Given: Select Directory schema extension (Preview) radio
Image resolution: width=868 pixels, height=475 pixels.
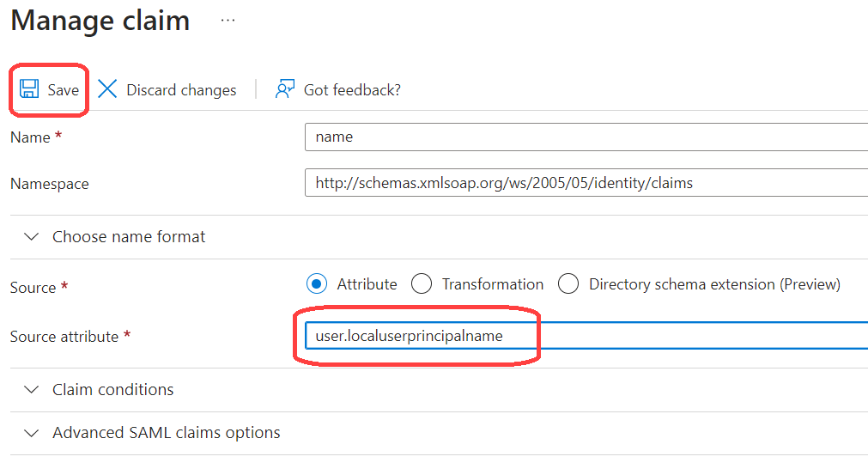Looking at the screenshot, I should pyautogui.click(x=568, y=284).
